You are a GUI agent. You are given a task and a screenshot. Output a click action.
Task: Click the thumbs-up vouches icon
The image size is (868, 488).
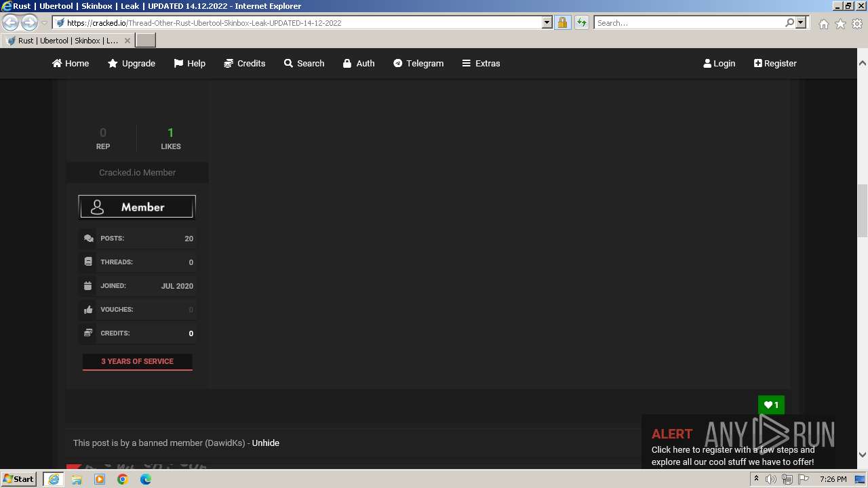click(x=88, y=309)
